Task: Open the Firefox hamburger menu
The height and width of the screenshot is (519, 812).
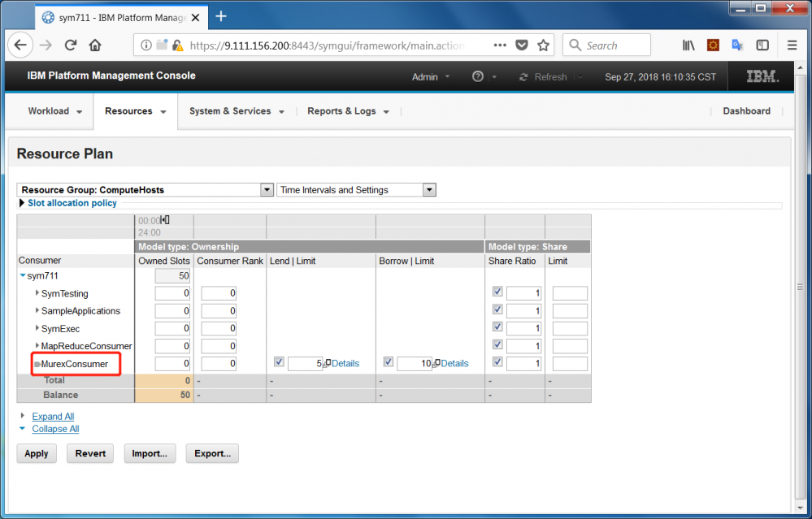Action: click(792, 45)
